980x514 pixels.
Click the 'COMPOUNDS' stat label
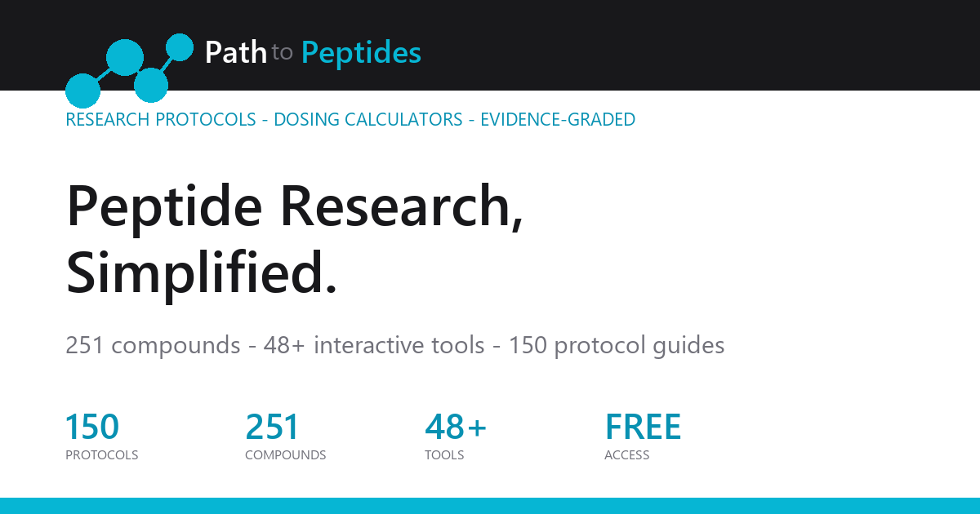[286, 455]
